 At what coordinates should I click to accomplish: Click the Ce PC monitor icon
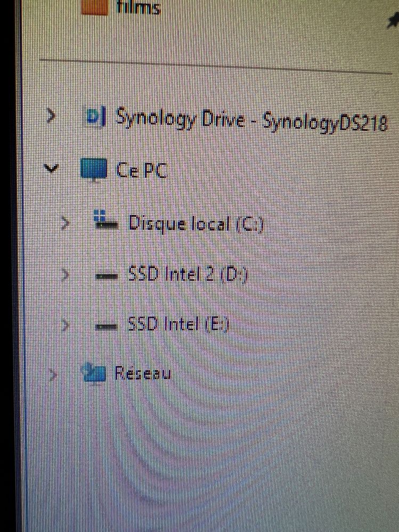94,169
